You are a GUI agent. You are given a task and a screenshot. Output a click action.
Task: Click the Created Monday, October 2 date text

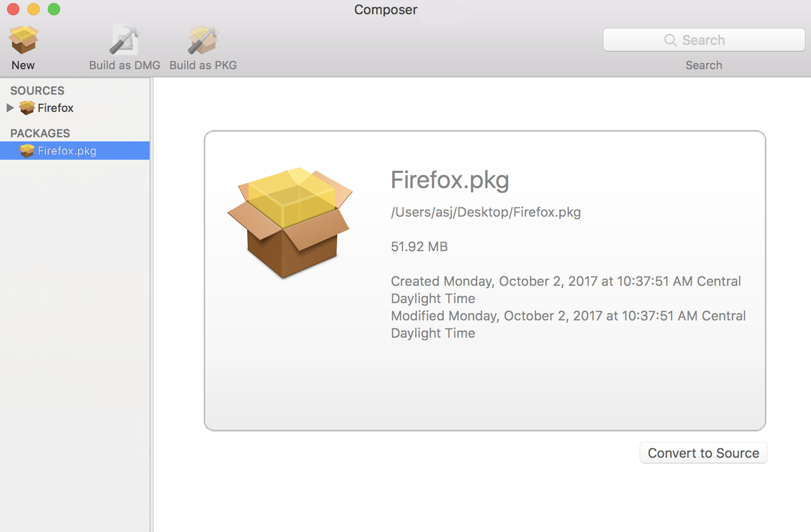[x=566, y=290]
